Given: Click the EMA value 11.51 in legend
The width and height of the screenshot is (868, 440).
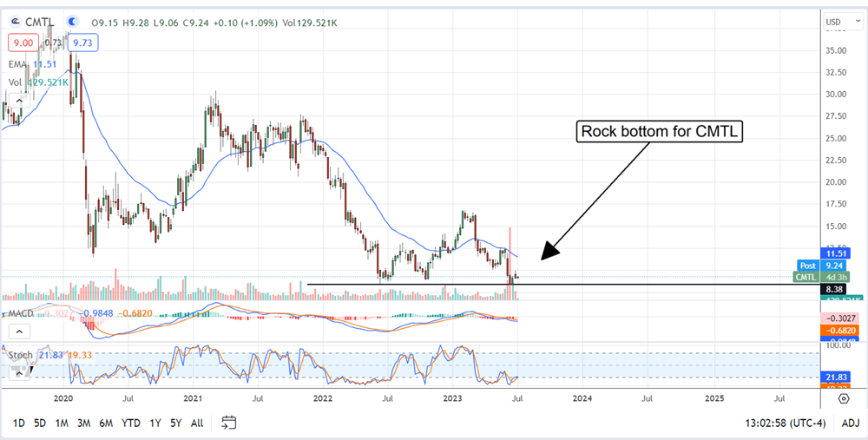Looking at the screenshot, I should [x=43, y=64].
